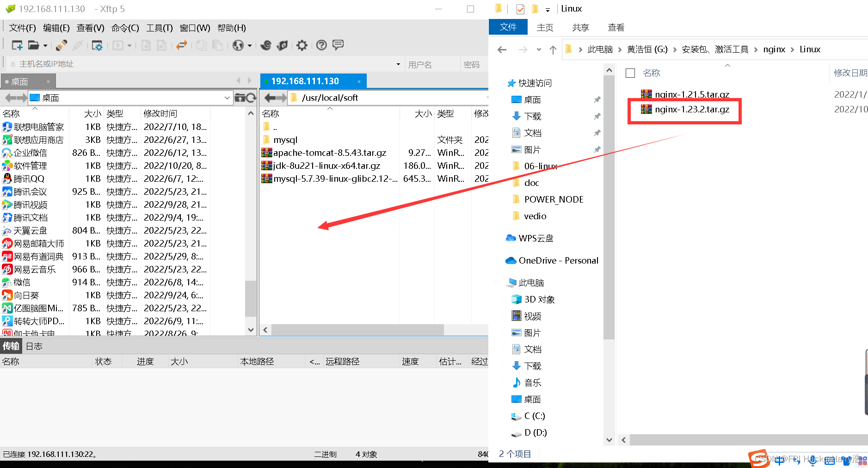868x468 pixels.
Task: Open the 工具(T) menu in Xftp
Action: [159, 28]
